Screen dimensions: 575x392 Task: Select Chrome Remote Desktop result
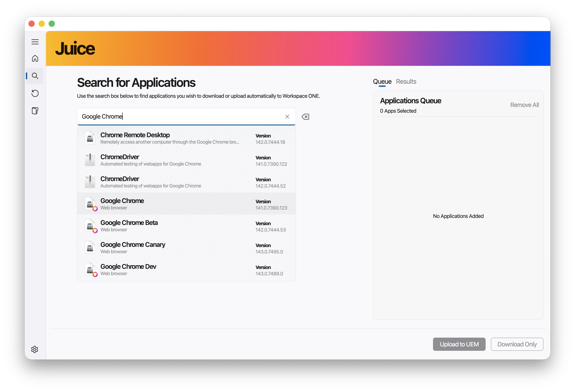(186, 138)
